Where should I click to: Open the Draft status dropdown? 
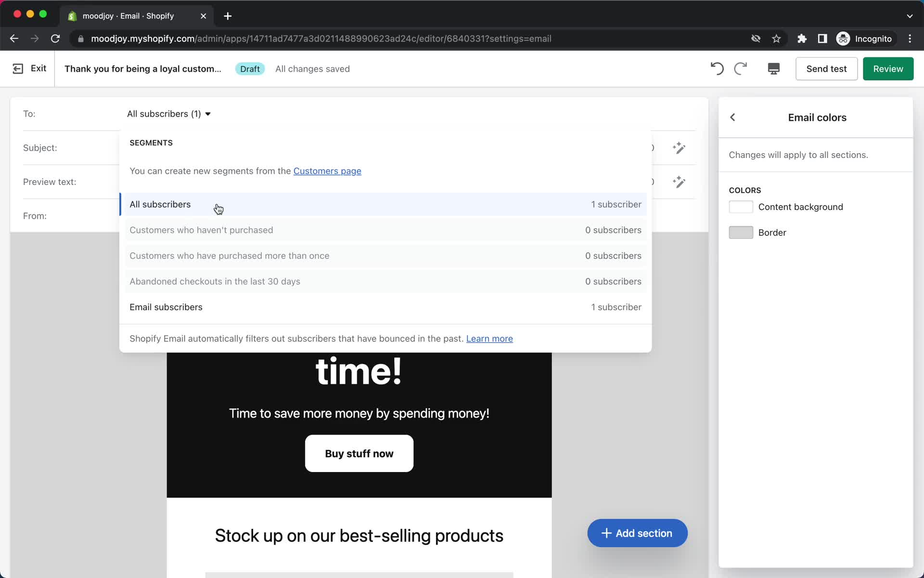pos(249,68)
